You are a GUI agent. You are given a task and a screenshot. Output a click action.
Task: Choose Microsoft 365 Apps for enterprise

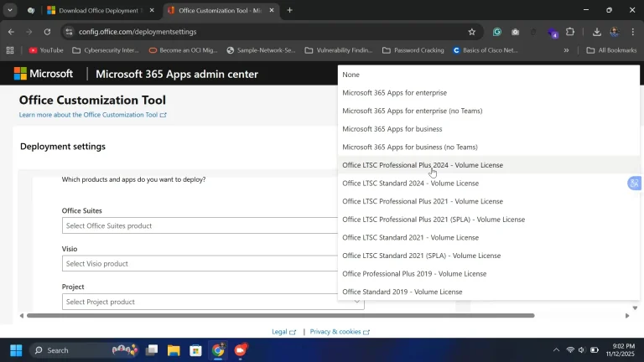pyautogui.click(x=488, y=93)
